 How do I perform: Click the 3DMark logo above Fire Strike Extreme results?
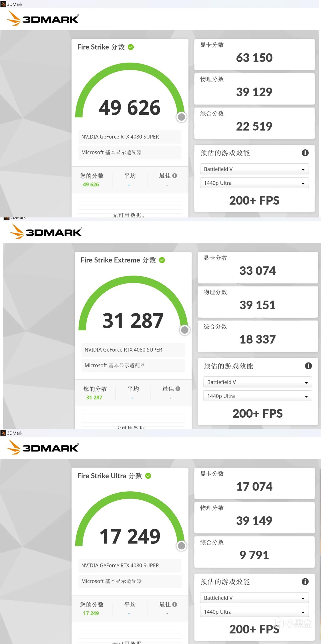pyautogui.click(x=46, y=231)
